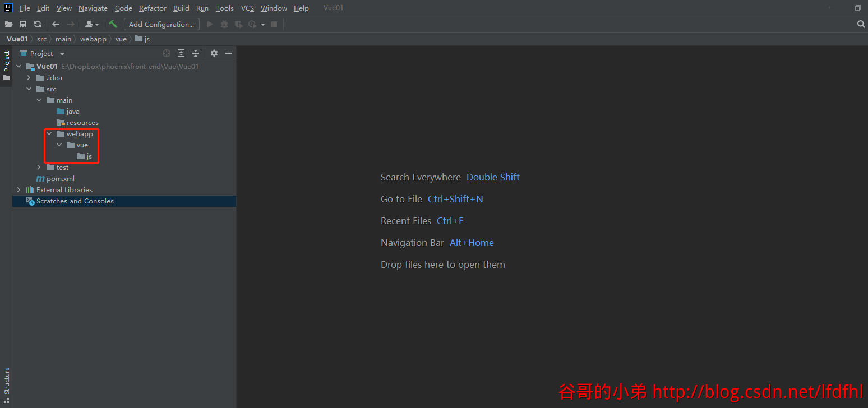
Task: Select the .idea folder label
Action: point(54,78)
